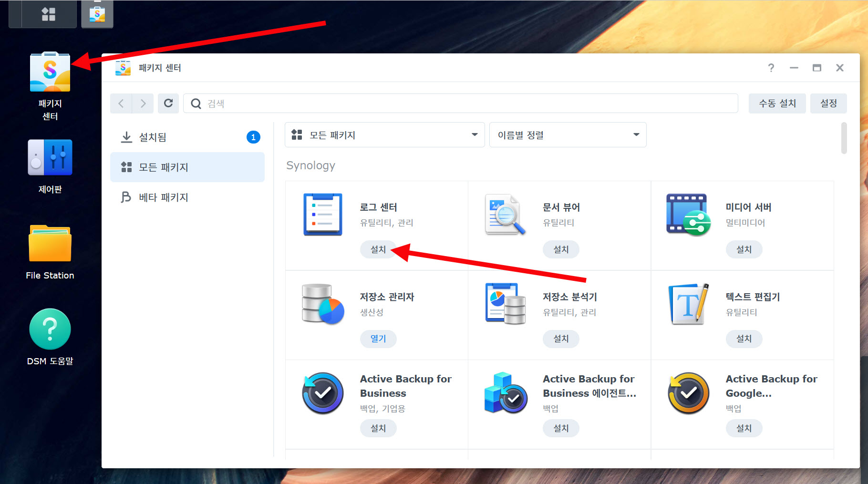Install 텍스트 편집기 package

click(x=744, y=339)
